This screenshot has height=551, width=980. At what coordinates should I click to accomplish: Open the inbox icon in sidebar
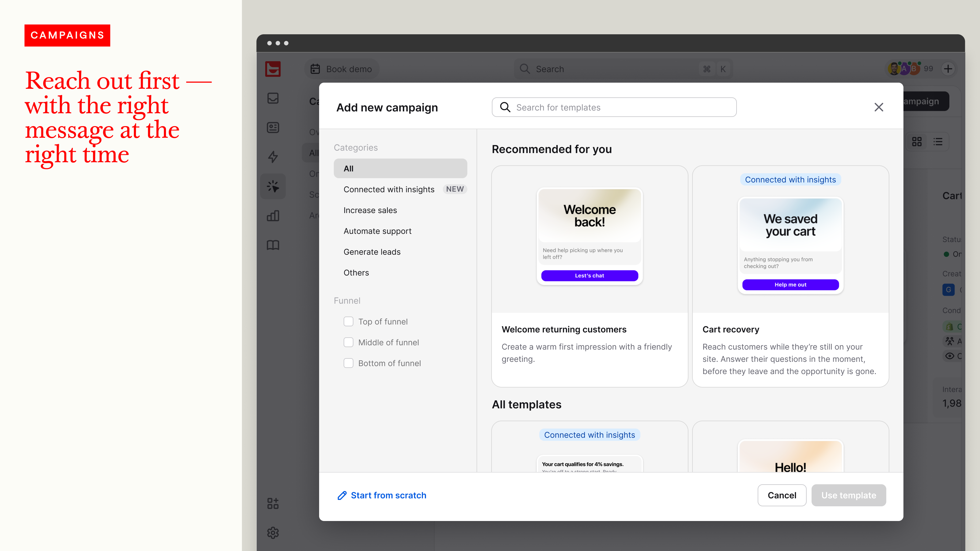pos(273,98)
